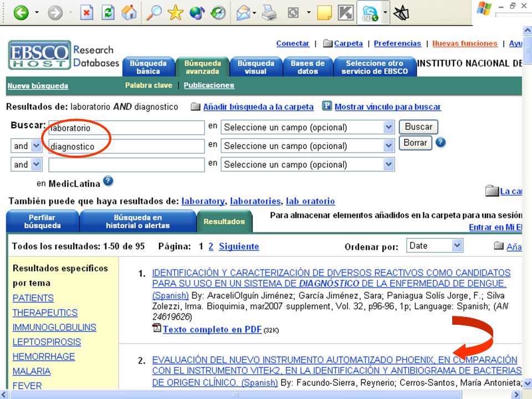Click the yellow note toolbar icon

pos(324,13)
